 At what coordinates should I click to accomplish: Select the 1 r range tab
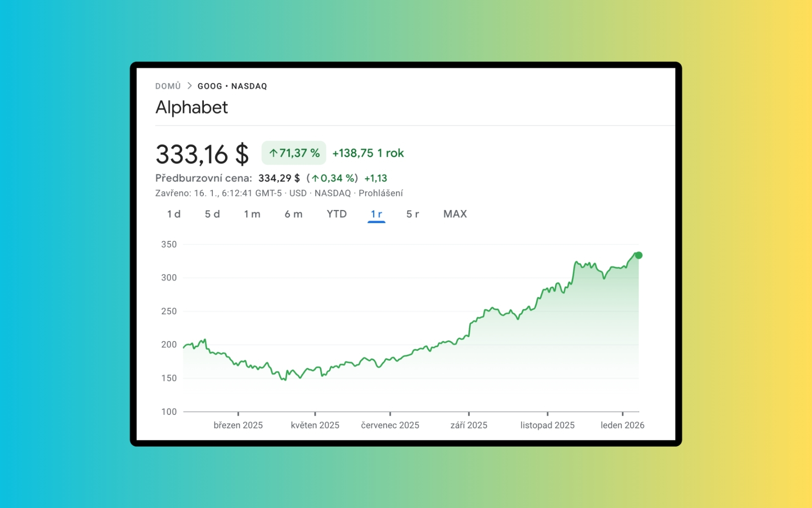coord(376,214)
